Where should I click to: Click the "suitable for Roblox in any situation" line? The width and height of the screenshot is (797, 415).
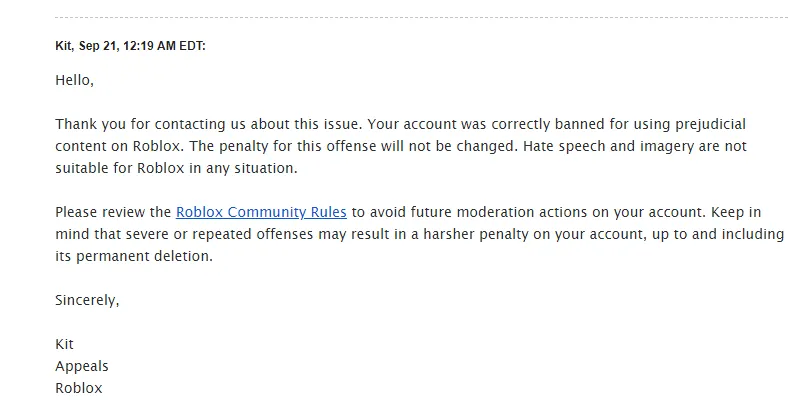coord(176,168)
